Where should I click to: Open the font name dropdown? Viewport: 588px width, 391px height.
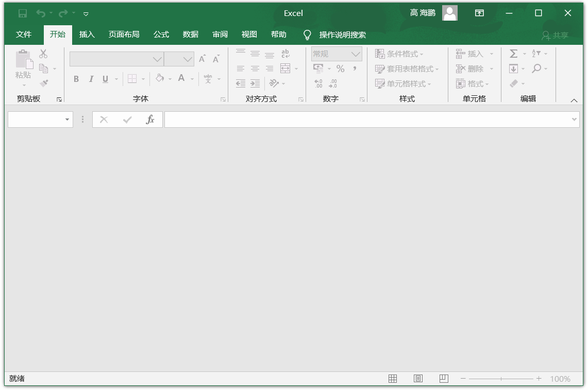click(158, 59)
